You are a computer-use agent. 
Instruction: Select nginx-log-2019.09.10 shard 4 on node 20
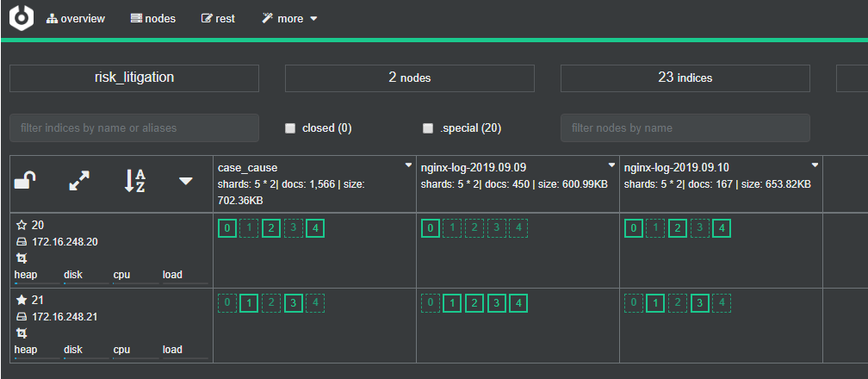[722, 228]
